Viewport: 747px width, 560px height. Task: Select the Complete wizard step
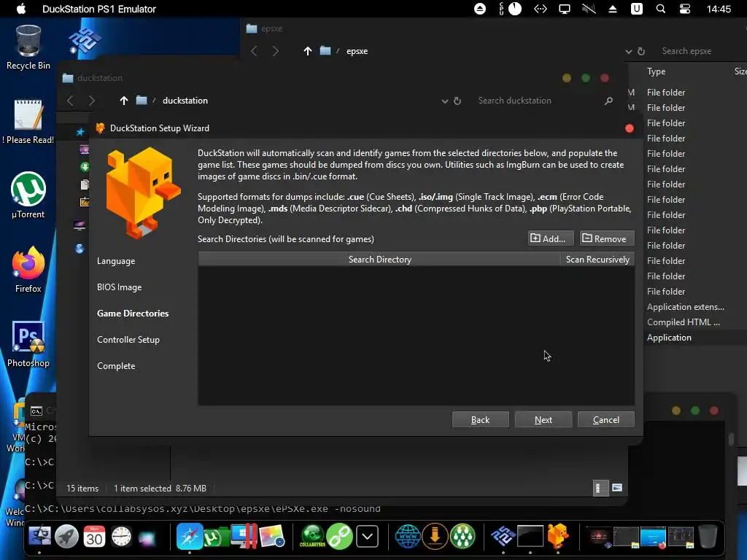[x=116, y=366]
